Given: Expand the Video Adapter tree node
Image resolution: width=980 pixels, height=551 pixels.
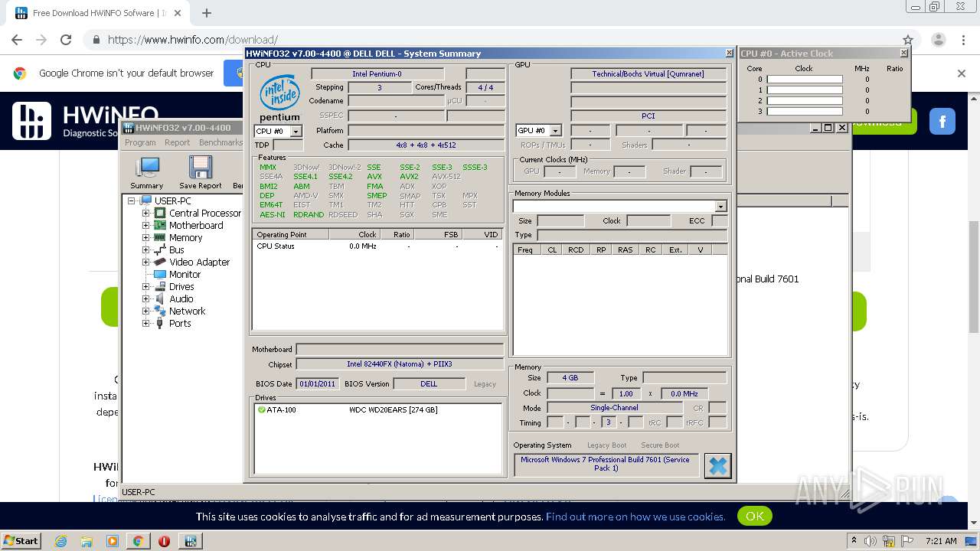Looking at the screenshot, I should [145, 262].
